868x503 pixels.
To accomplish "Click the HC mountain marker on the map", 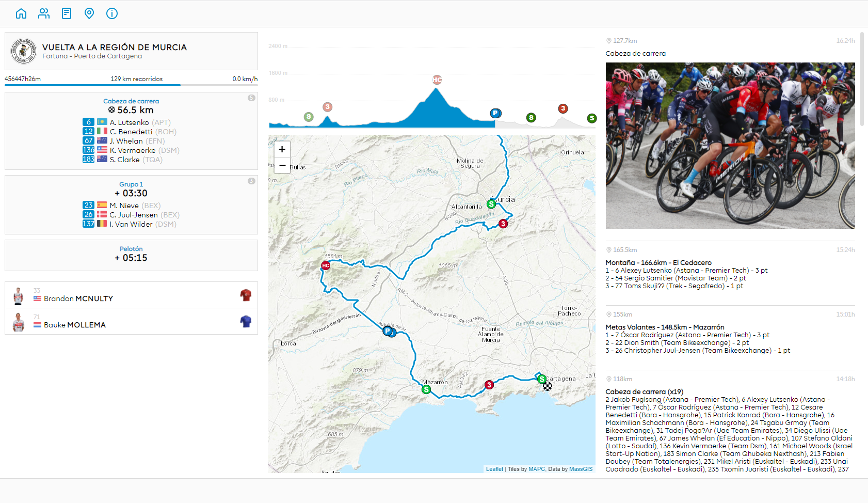I will [x=326, y=265].
